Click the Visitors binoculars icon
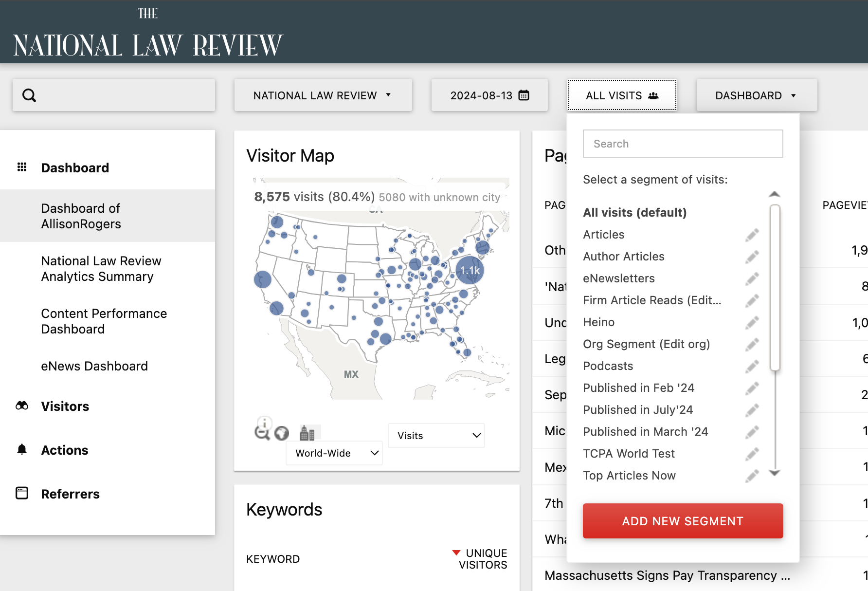The image size is (868, 591). tap(22, 406)
